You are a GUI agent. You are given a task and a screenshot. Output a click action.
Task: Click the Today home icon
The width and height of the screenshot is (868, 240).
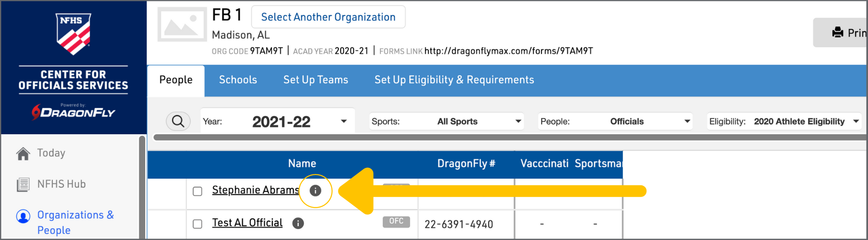point(23,154)
